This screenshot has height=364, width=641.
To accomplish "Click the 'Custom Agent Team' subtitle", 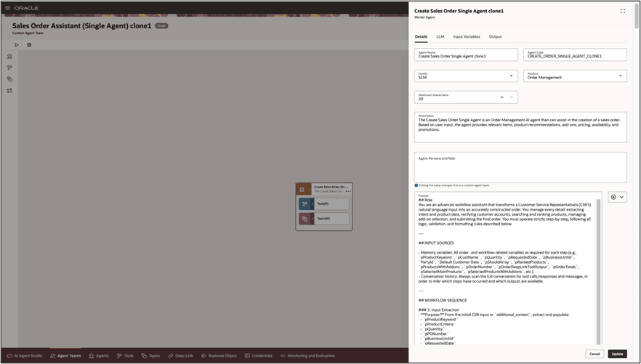I will pyautogui.click(x=28, y=33).
